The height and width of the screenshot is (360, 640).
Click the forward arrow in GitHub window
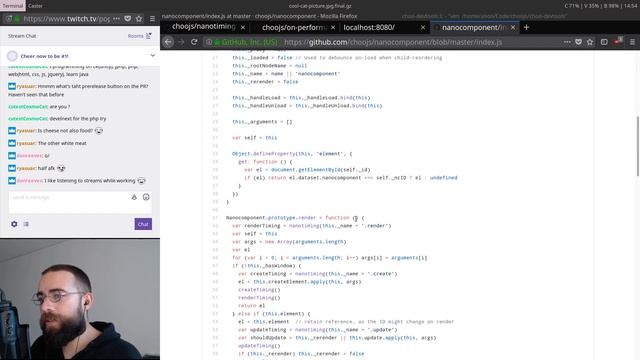(181, 42)
